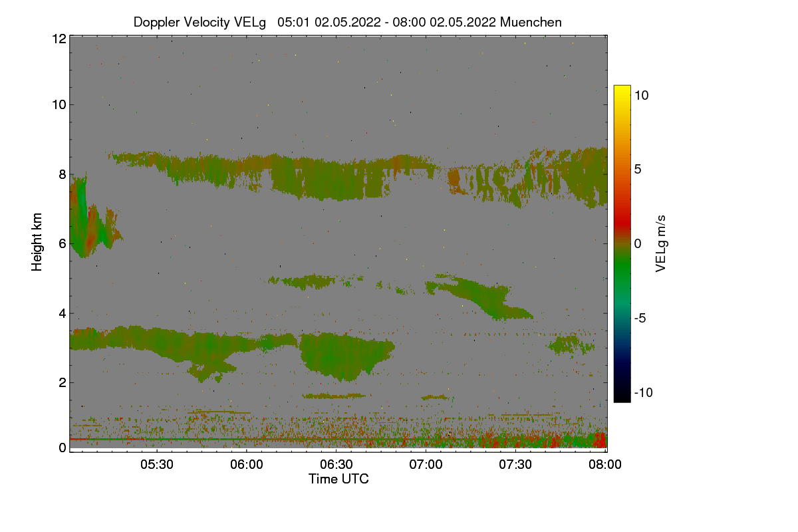Click the '5' colorbar tick label
The width and height of the screenshot is (798, 532).
(x=638, y=170)
